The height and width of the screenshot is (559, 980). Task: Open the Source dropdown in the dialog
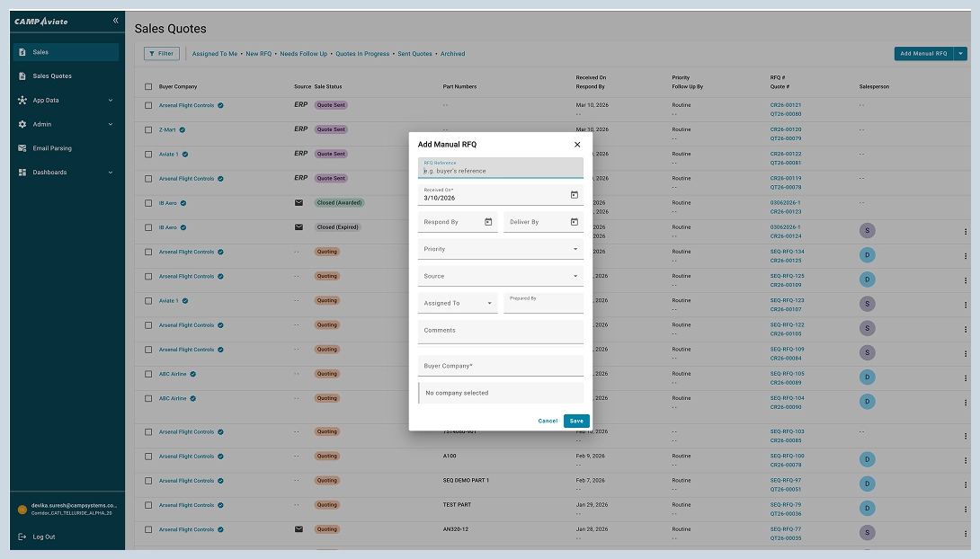500,275
